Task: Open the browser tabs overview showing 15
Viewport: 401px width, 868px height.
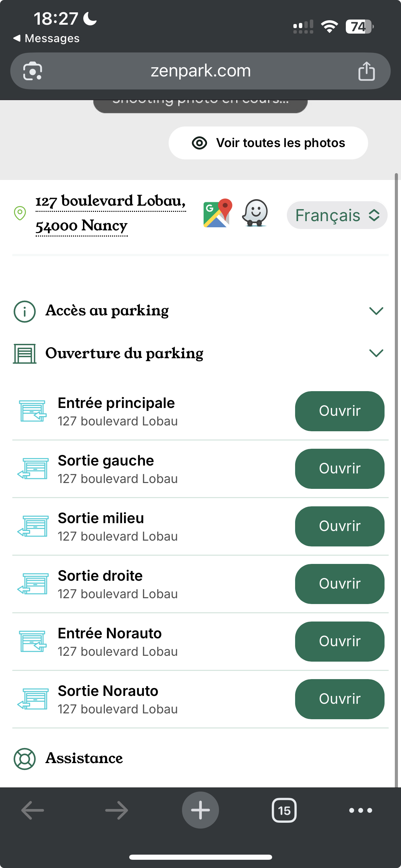Action: pos(284,810)
